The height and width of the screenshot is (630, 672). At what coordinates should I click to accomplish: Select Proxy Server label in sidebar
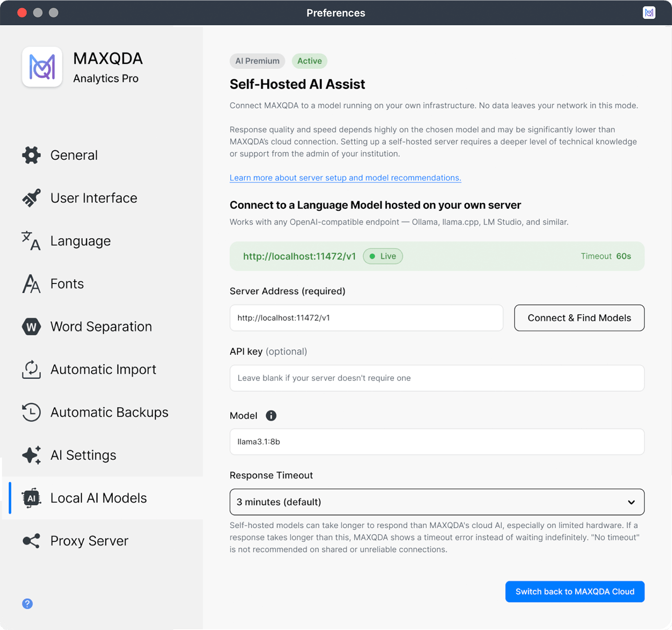tap(89, 541)
